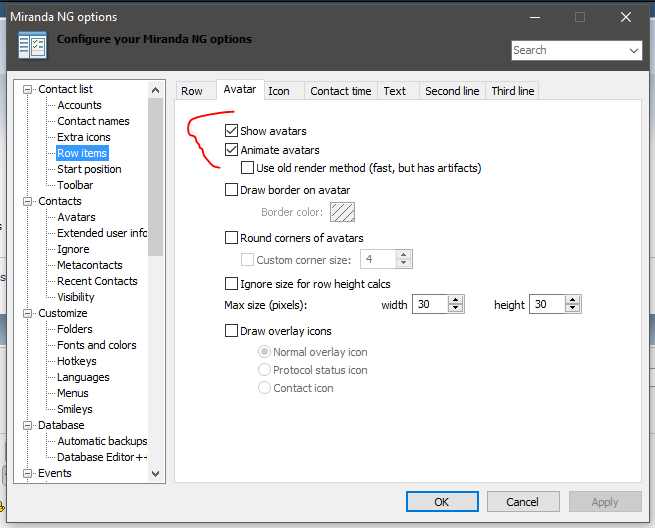This screenshot has height=528, width=655.
Task: Enable Ignore size for row height calcs
Action: coord(231,284)
